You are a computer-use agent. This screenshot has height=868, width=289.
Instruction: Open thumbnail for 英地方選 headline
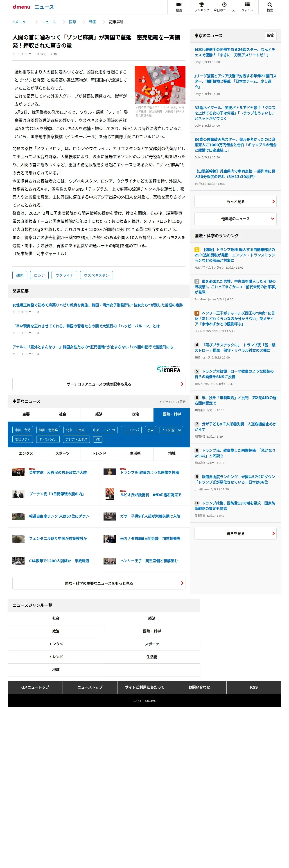click(18, 472)
